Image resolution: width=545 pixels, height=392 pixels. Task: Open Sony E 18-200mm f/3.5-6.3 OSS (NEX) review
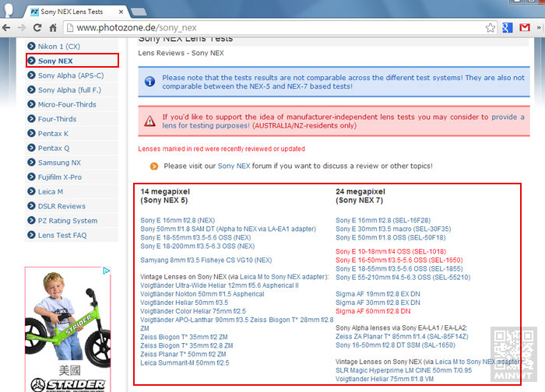point(198,247)
